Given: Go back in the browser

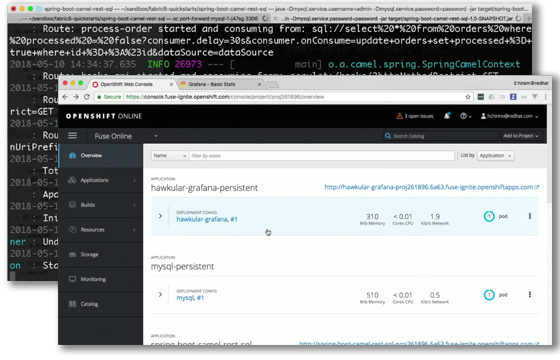Looking at the screenshot, I should (x=65, y=97).
